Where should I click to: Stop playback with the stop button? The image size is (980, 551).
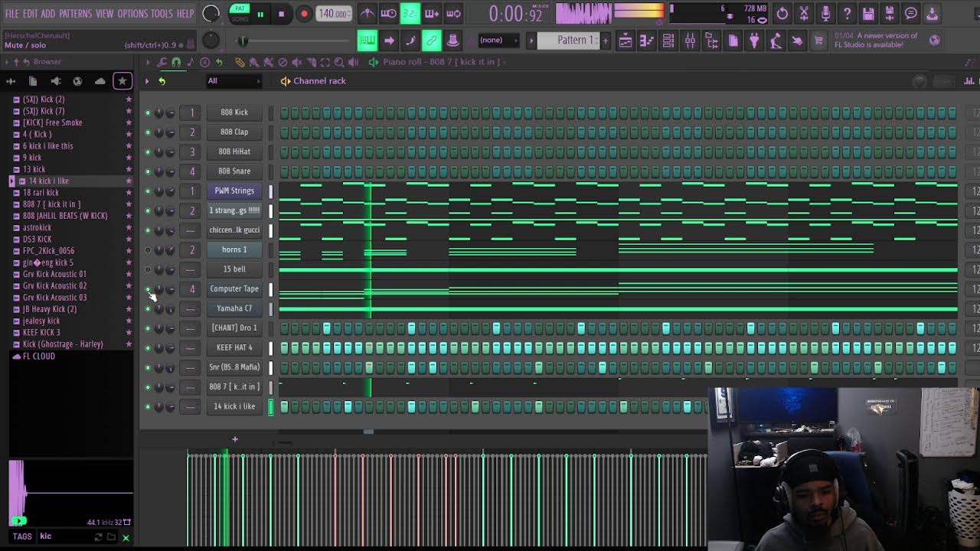pyautogui.click(x=281, y=14)
